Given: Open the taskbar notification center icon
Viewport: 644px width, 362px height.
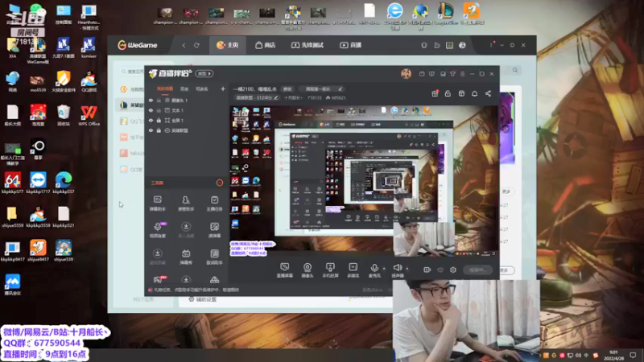Looking at the screenshot, I should pyautogui.click(x=633, y=355).
